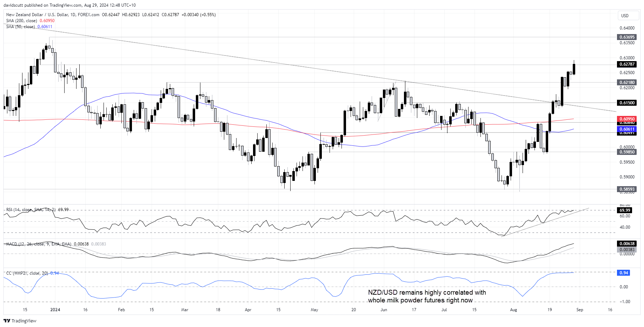644x327 pixels.
Task: Click the Sep label on the time axis
Action: click(580, 310)
